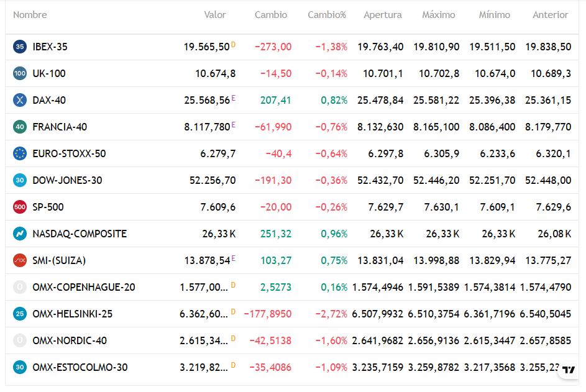Screen dimensions: 586x392
Task: Click the SP-500 red logo icon
Action: tap(20, 207)
